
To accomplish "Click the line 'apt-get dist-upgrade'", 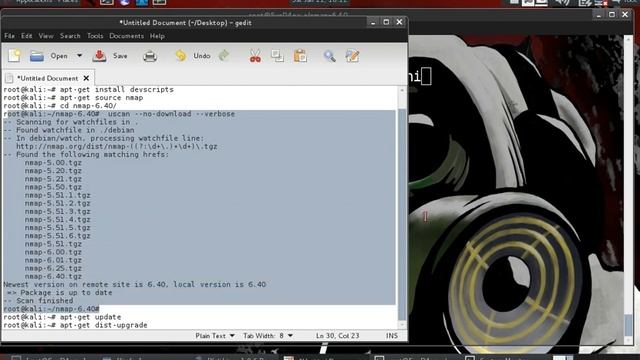I will tap(76, 325).
